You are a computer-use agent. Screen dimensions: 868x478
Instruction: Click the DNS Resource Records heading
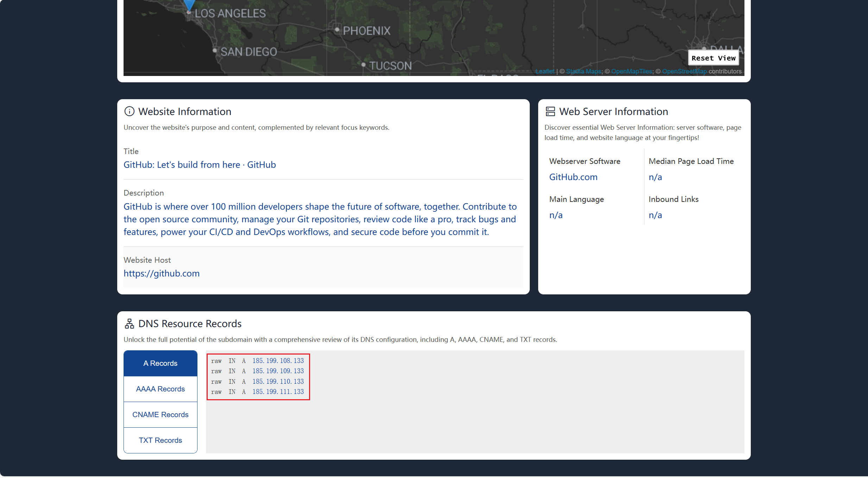(190, 324)
